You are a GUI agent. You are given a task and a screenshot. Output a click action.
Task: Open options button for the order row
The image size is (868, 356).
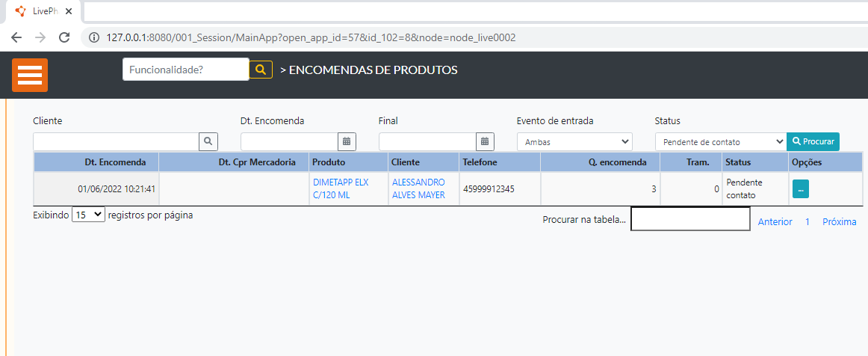tap(800, 189)
